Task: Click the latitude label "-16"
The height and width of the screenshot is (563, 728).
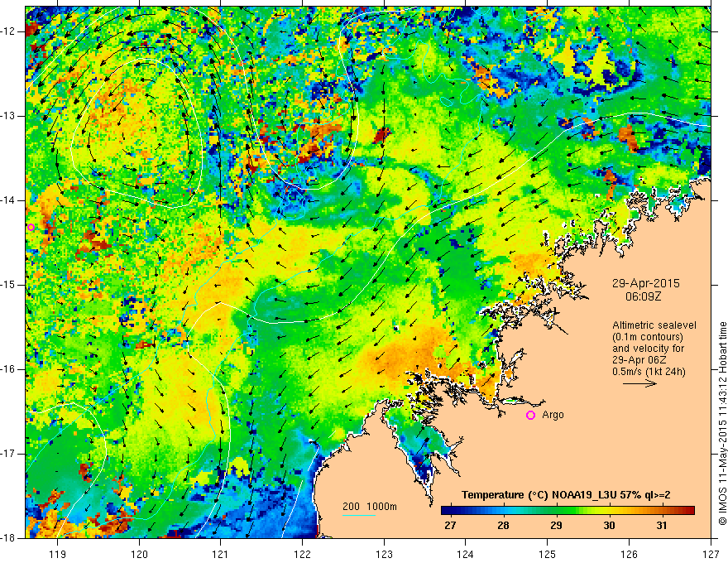Action: [8, 369]
